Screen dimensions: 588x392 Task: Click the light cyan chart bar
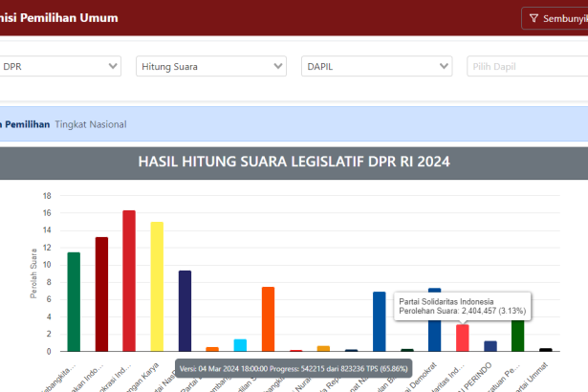pyautogui.click(x=240, y=345)
